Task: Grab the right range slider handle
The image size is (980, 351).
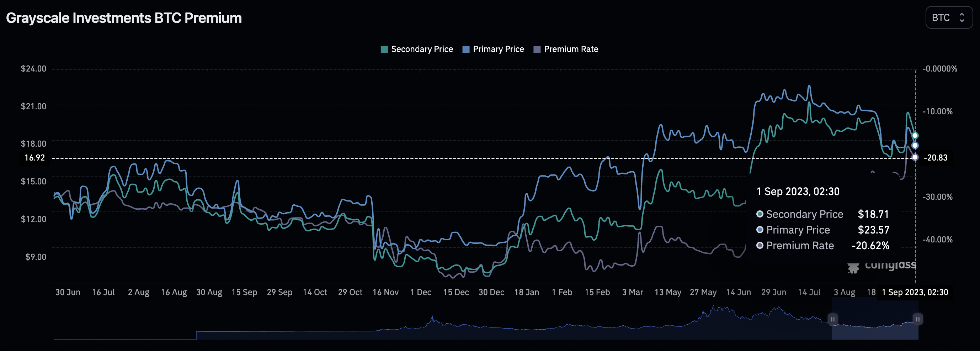Action: pos(918,319)
